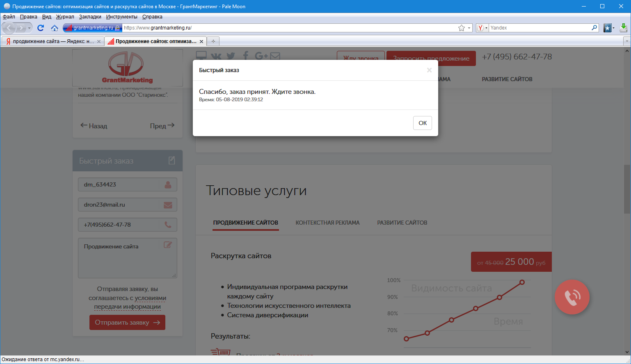Click Запросить предложение button
The height and width of the screenshot is (364, 631).
pyautogui.click(x=431, y=58)
